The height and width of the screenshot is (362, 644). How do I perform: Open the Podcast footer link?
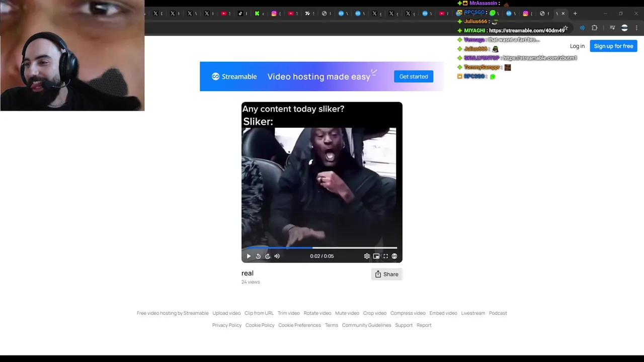(498, 313)
